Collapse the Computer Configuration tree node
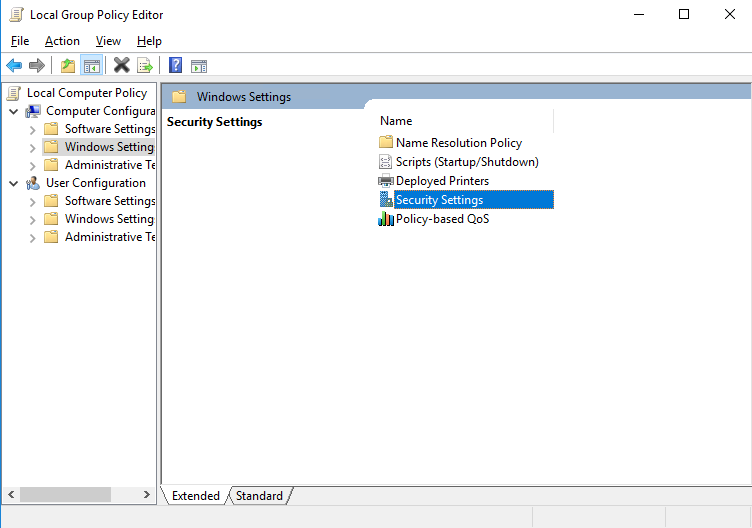Image resolution: width=752 pixels, height=528 pixels. [14, 111]
